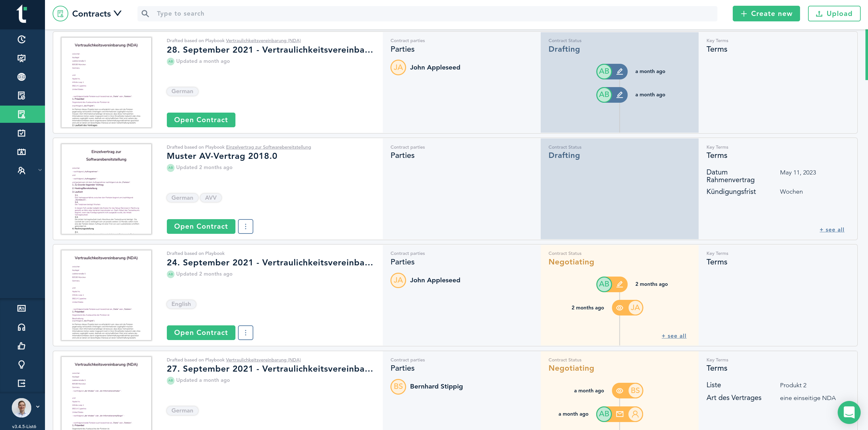
Task: Click Open Contract on the 24. September 2021 NDA
Action: point(201,333)
